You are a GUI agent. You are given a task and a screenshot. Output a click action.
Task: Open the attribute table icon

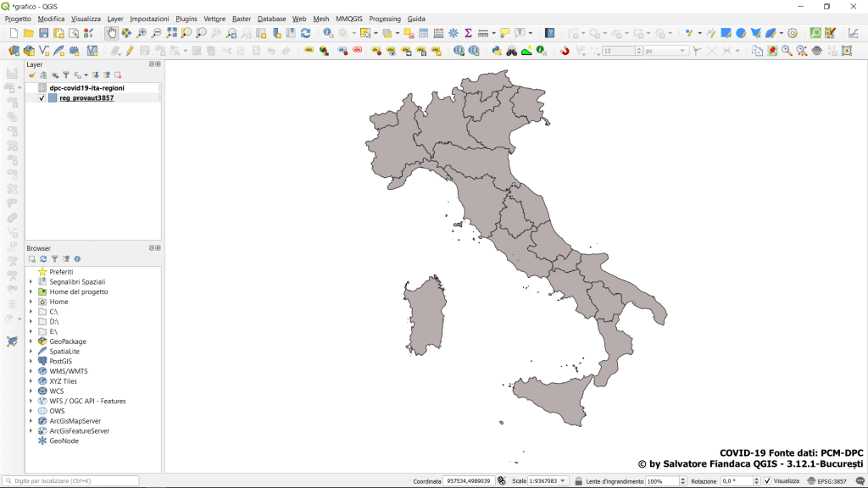[x=423, y=33]
